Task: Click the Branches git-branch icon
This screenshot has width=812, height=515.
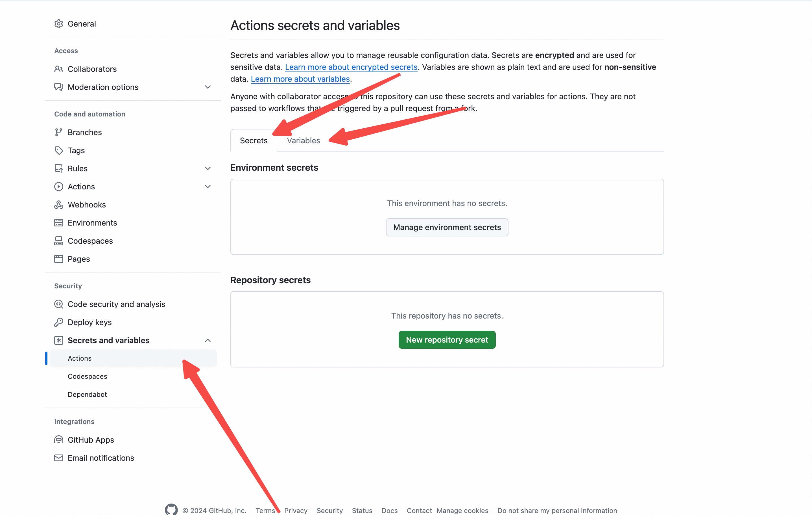Action: pos(59,132)
